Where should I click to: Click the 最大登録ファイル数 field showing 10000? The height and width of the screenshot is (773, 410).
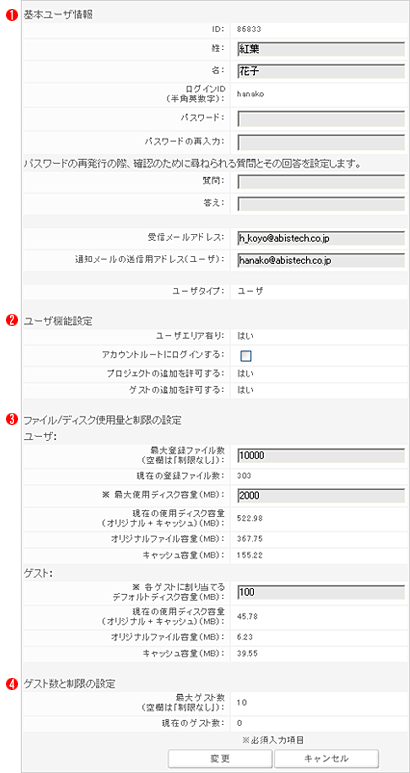(321, 456)
